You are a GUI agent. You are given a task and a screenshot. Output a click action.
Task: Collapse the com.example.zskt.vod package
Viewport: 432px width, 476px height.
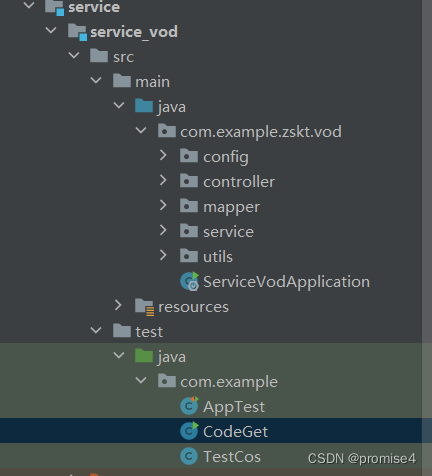point(141,130)
